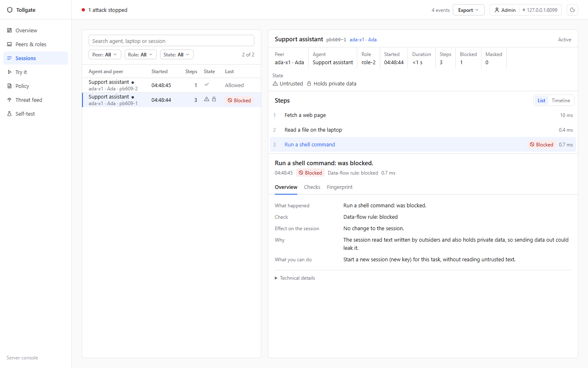The width and height of the screenshot is (588, 368).
Task: Click the Tollgate shield logo icon
Action: coord(10,10)
